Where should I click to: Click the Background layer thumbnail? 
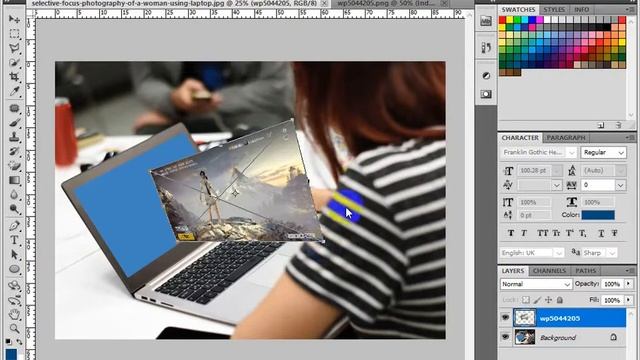(x=524, y=337)
